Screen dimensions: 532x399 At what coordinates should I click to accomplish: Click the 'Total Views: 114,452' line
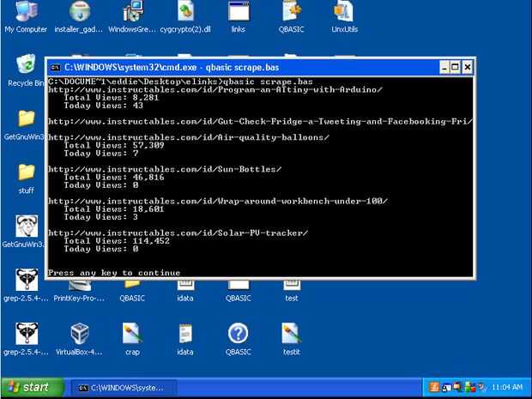[117, 241]
